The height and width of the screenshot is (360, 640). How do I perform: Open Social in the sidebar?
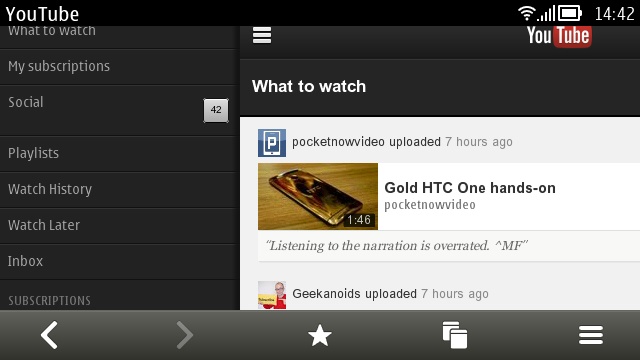pos(119,111)
